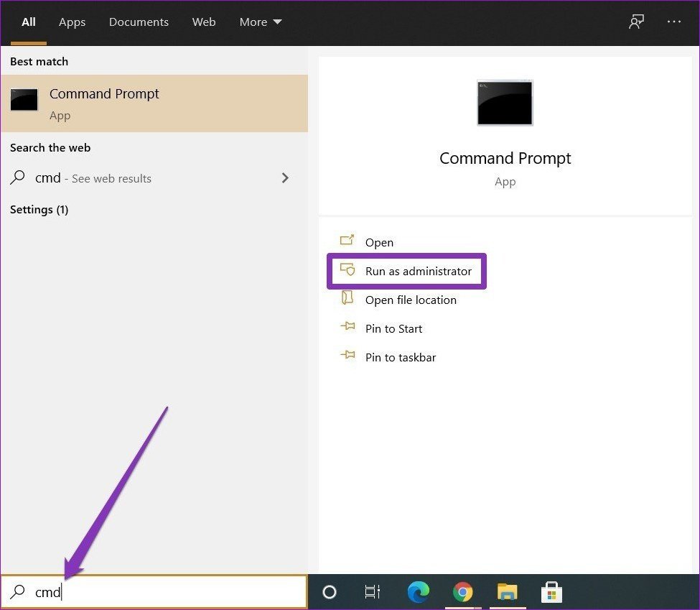Image resolution: width=700 pixels, height=610 pixels.
Task: Open File Explorer in the taskbar
Action: pos(508,592)
